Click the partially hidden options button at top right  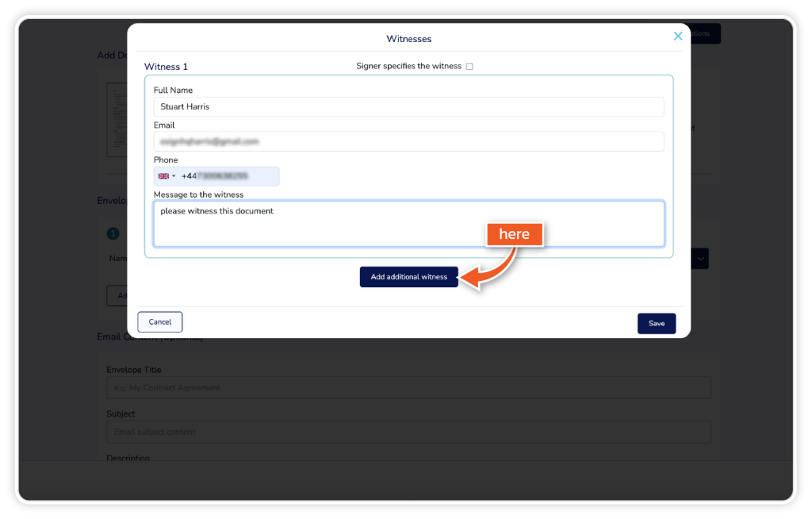705,34
